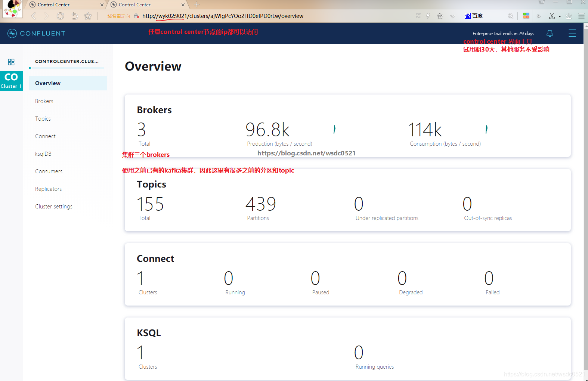Click the scissors screenshot tool icon
Viewport: 588px width, 381px height.
pos(552,16)
